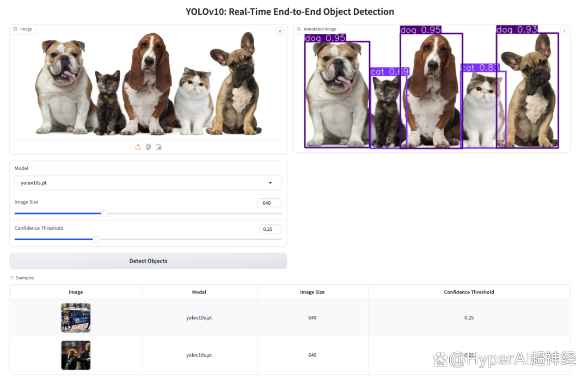The width and height of the screenshot is (588, 380).
Task: Click the Model column header in Examples
Action: point(199,292)
